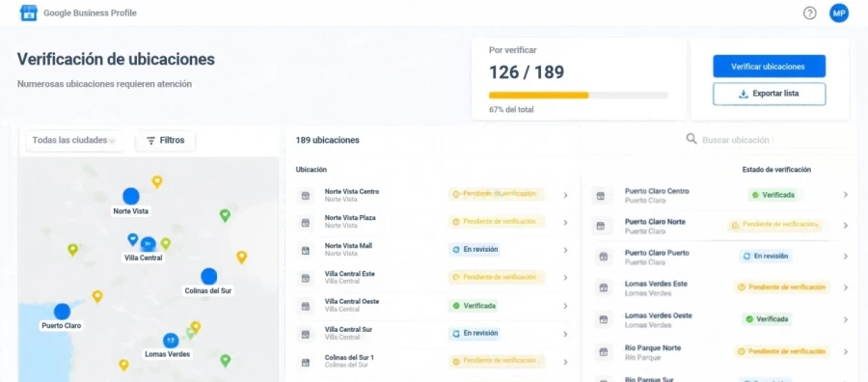Click the Verificada badge for Villa Central Oeste
This screenshot has height=382, width=868.
474,306
